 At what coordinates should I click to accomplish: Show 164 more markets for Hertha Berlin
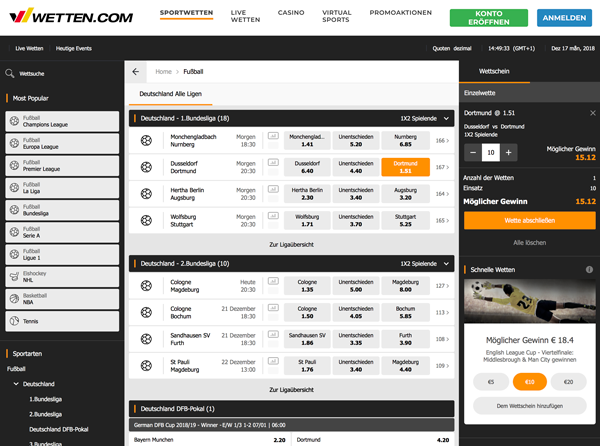click(x=442, y=194)
